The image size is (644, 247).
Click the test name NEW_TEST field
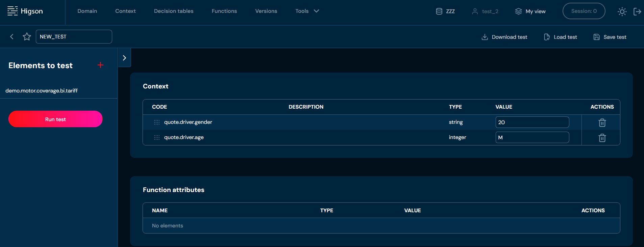point(74,37)
